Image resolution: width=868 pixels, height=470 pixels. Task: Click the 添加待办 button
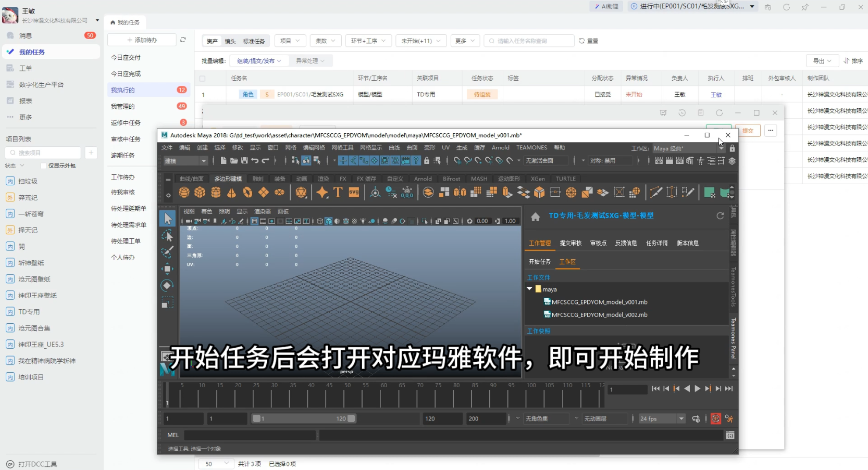click(x=142, y=40)
